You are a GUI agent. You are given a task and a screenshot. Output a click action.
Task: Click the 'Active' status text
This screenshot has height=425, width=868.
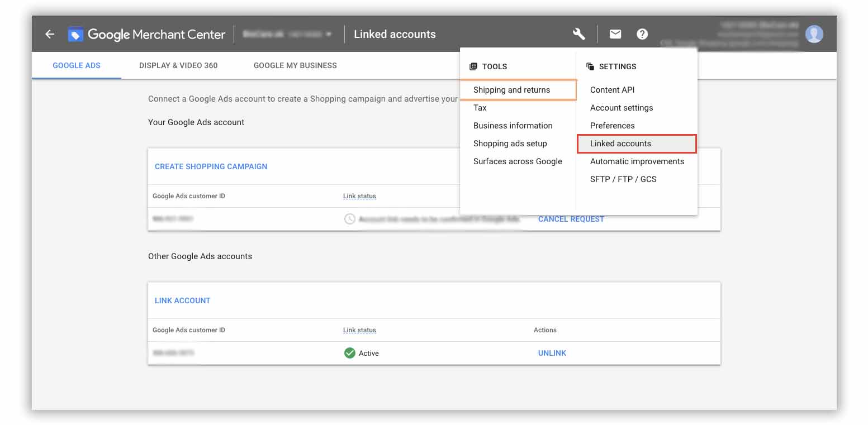pyautogui.click(x=369, y=353)
